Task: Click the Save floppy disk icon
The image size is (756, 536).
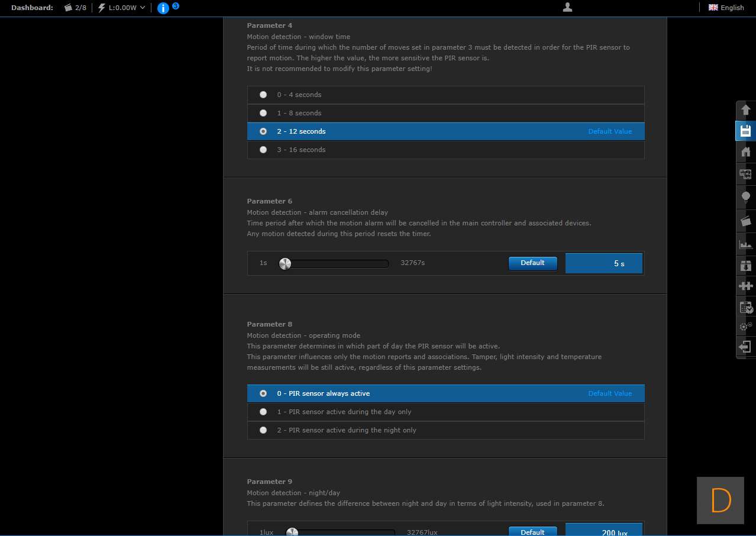Action: tap(745, 131)
